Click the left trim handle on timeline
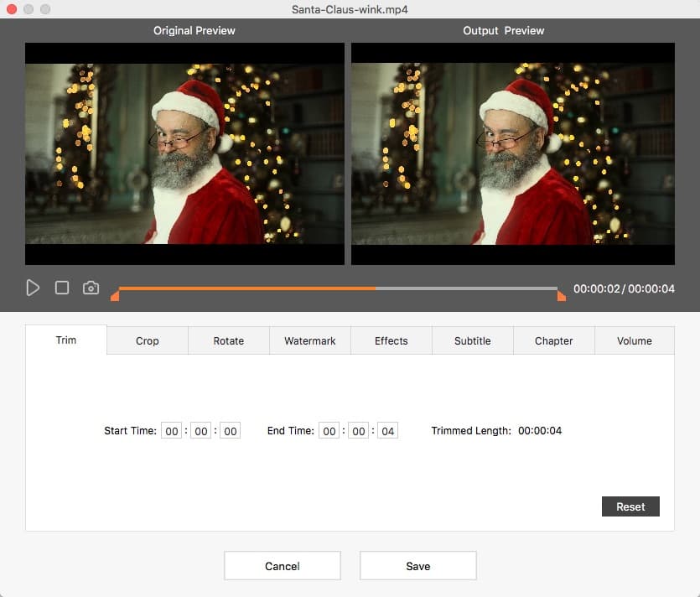The height and width of the screenshot is (597, 700). [115, 294]
